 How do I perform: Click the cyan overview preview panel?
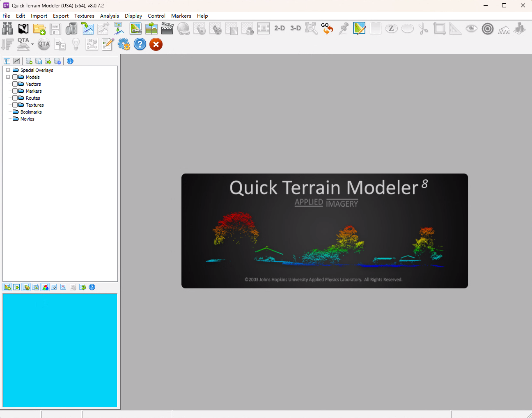pyautogui.click(x=60, y=350)
